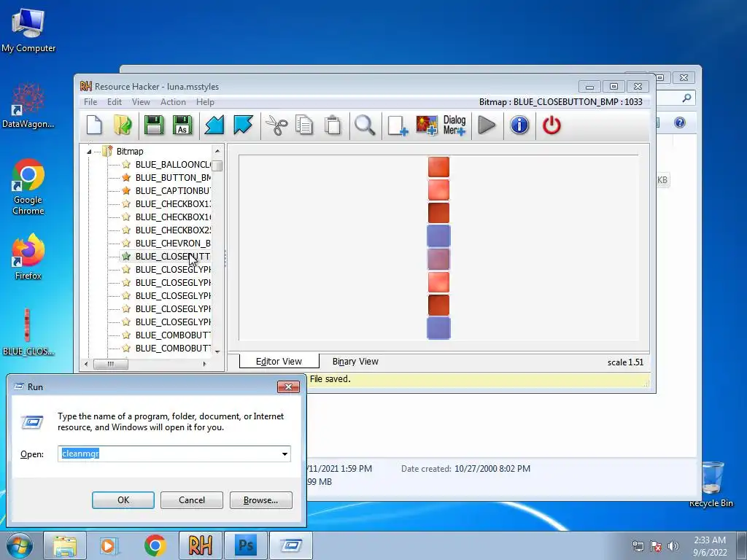Launch Google Chrome from desktop
Screen dimensions: 747x560
(28, 187)
